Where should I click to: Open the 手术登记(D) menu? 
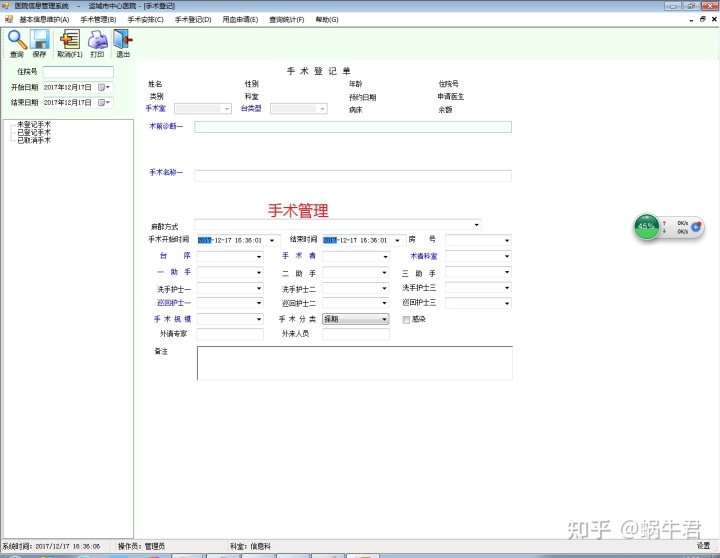pos(193,19)
